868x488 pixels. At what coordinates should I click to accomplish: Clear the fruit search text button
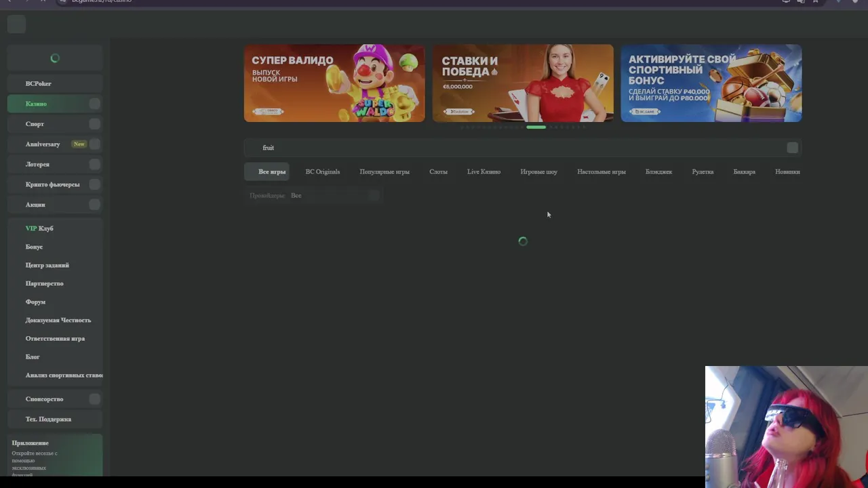(x=792, y=148)
